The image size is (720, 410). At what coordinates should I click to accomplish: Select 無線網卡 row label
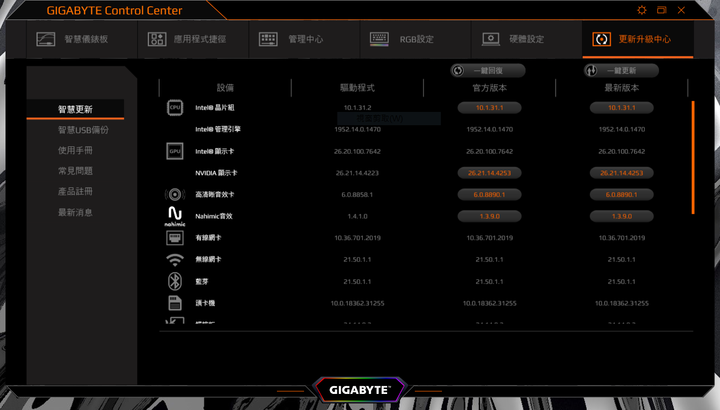click(208, 259)
